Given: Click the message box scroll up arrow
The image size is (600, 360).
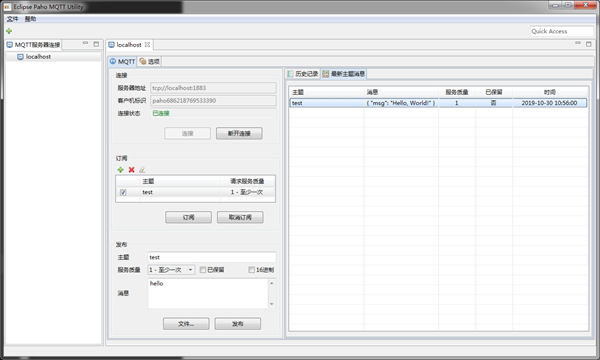Looking at the screenshot, I should (272, 283).
